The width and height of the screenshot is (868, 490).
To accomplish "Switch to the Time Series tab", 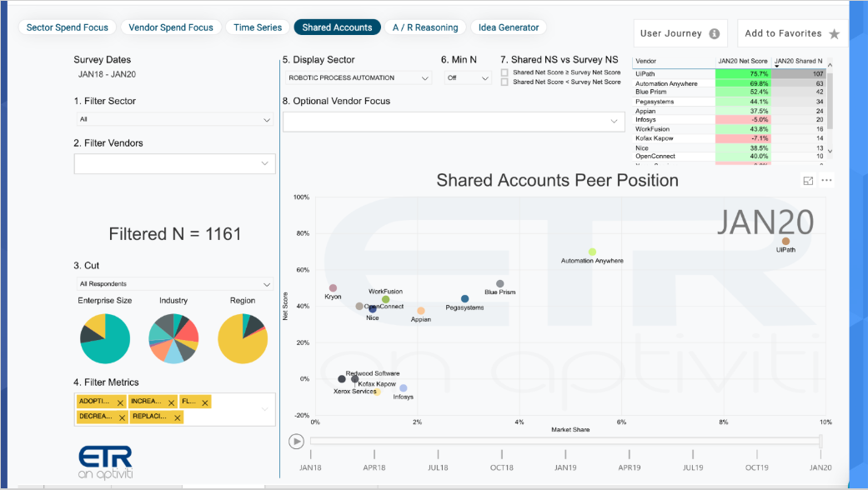I will tap(258, 27).
